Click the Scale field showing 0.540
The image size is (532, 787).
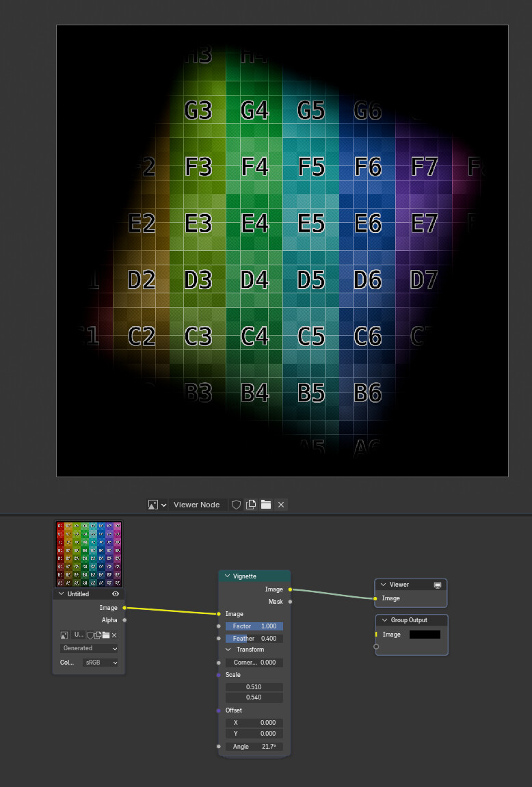click(254, 697)
